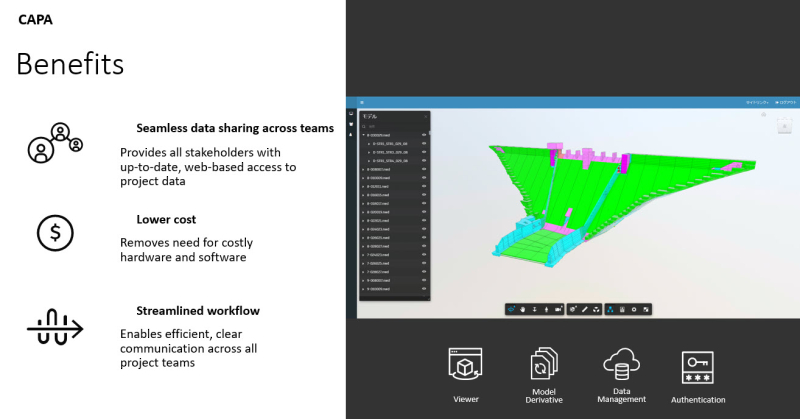The width and height of the screenshot is (800, 419).
Task: Collapse the expanded top model tree node
Action: [x=364, y=136]
